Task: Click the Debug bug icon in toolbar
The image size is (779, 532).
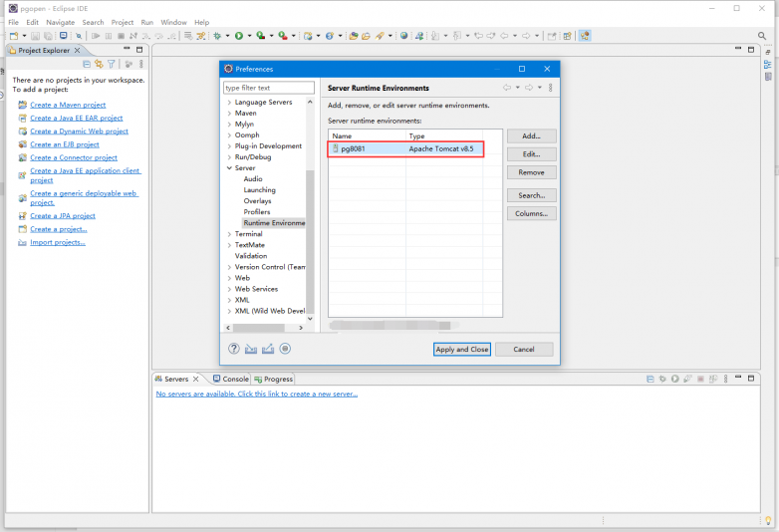Action: point(216,36)
